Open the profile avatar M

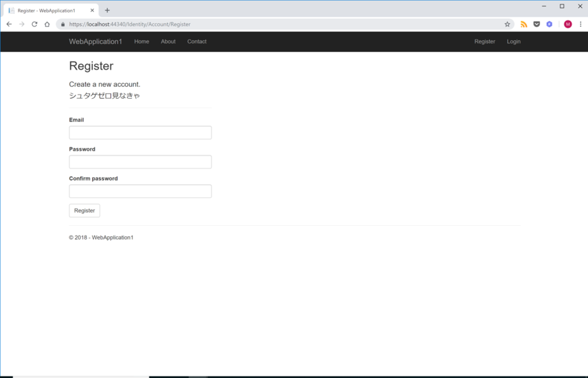pyautogui.click(x=568, y=24)
